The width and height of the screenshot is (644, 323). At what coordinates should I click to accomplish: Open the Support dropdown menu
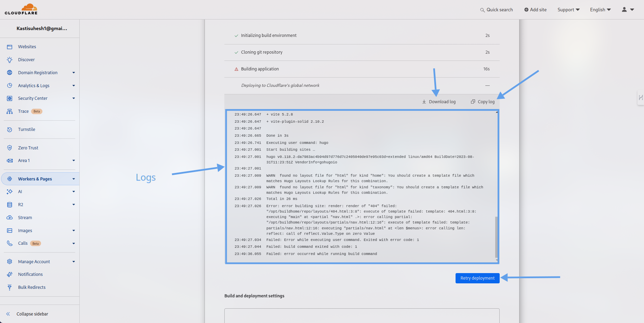click(568, 10)
